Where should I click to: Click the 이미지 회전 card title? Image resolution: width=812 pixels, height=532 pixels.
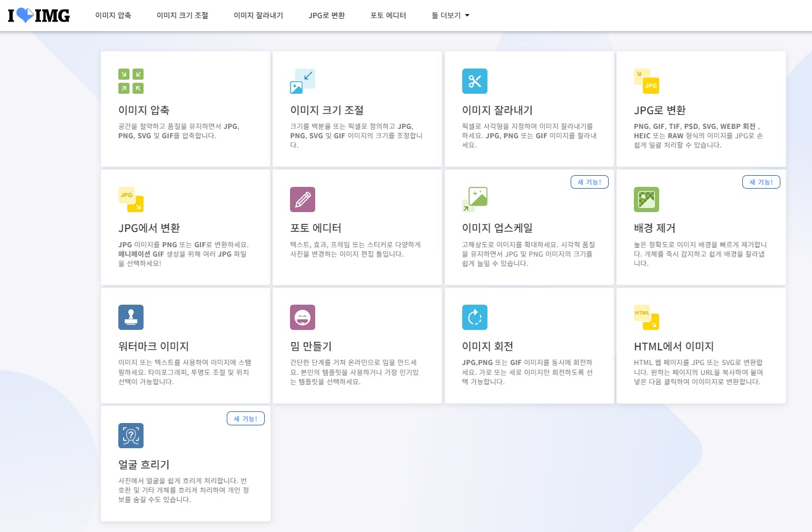(487, 346)
